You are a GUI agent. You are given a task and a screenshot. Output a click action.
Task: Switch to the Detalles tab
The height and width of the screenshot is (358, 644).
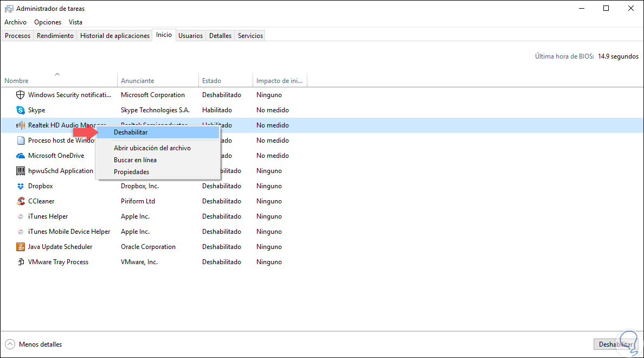pyautogui.click(x=220, y=36)
